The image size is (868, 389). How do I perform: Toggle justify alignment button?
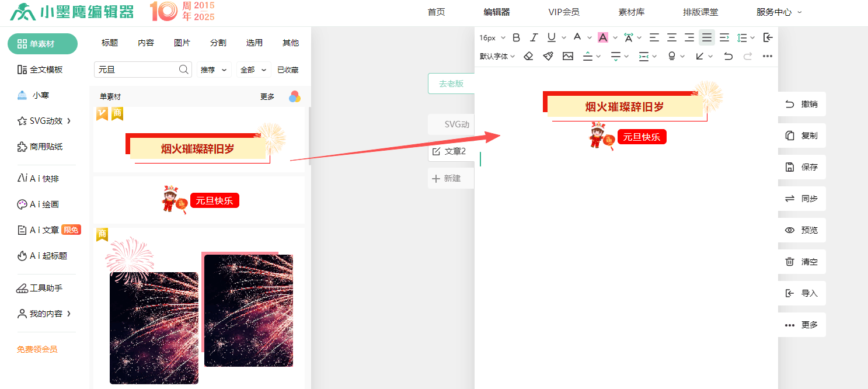point(707,37)
